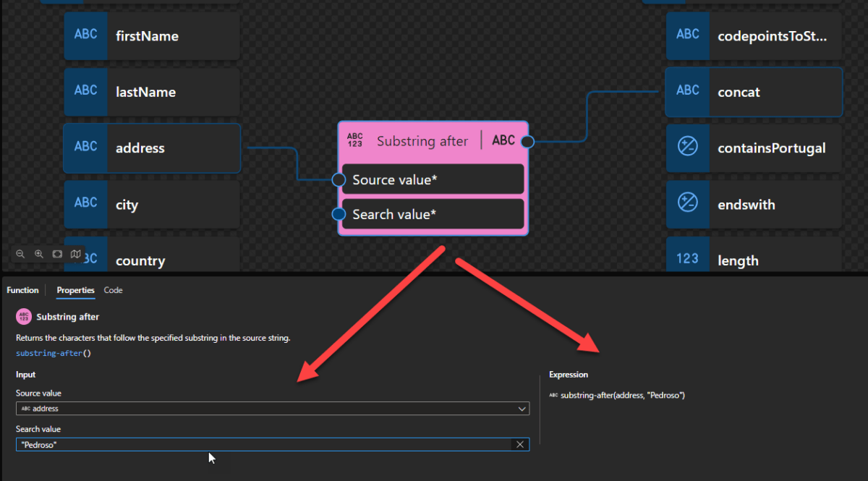This screenshot has width=868, height=481.
Task: Click the 123 icon on the length node
Action: pyautogui.click(x=688, y=260)
